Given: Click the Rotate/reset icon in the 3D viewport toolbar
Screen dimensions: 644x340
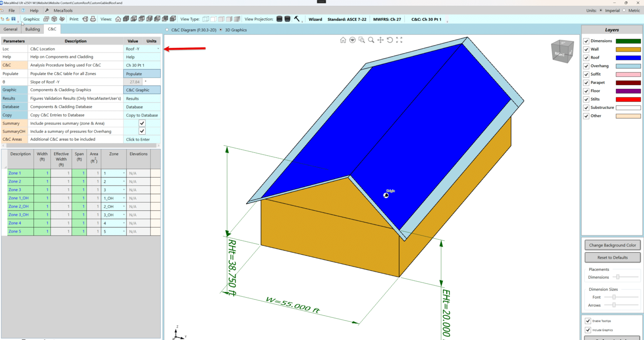Looking at the screenshot, I should 390,39.
